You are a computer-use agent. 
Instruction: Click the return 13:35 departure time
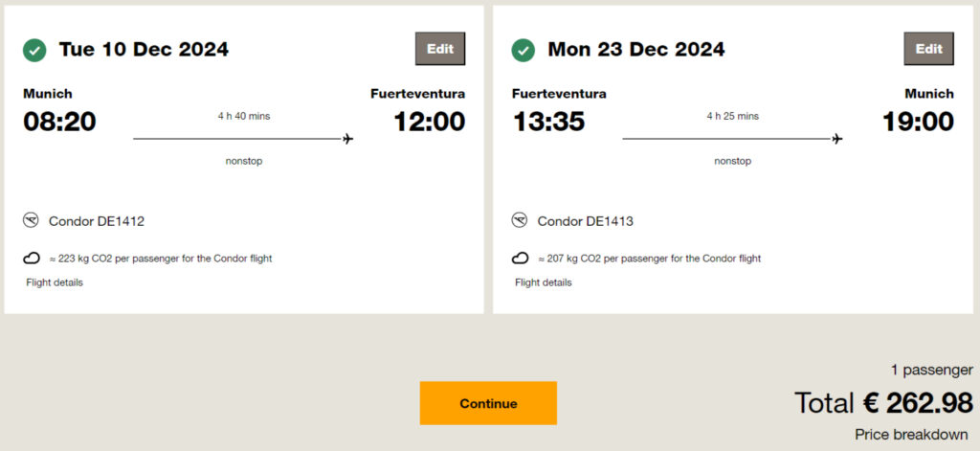tap(548, 122)
